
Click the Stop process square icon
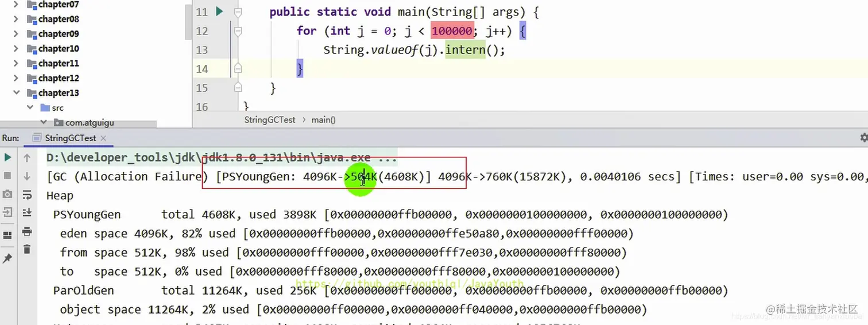7,176
